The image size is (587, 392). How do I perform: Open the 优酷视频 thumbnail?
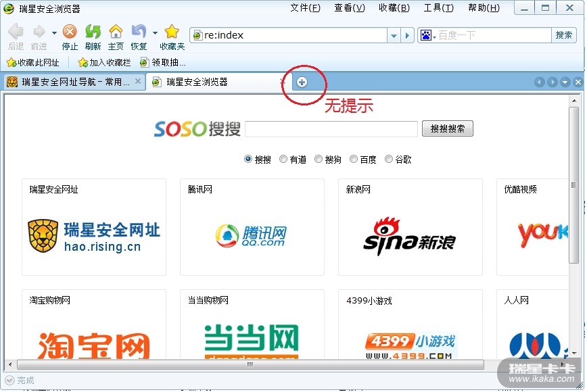(x=532, y=227)
